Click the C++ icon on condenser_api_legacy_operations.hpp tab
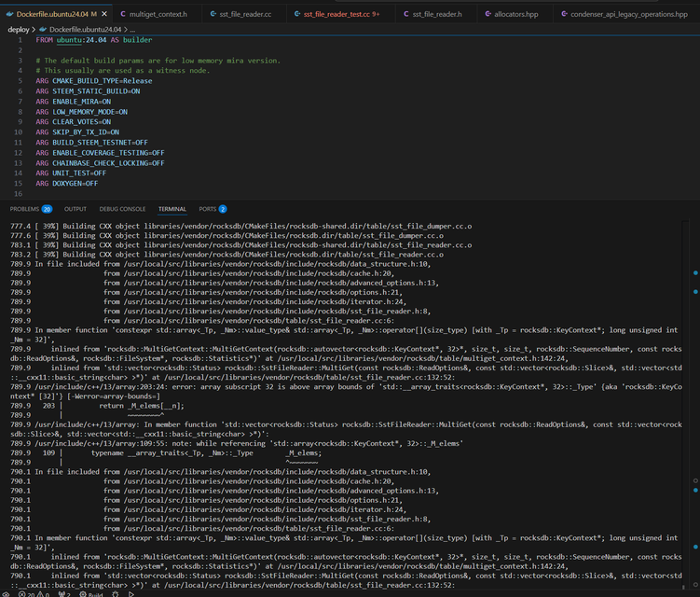 click(565, 14)
